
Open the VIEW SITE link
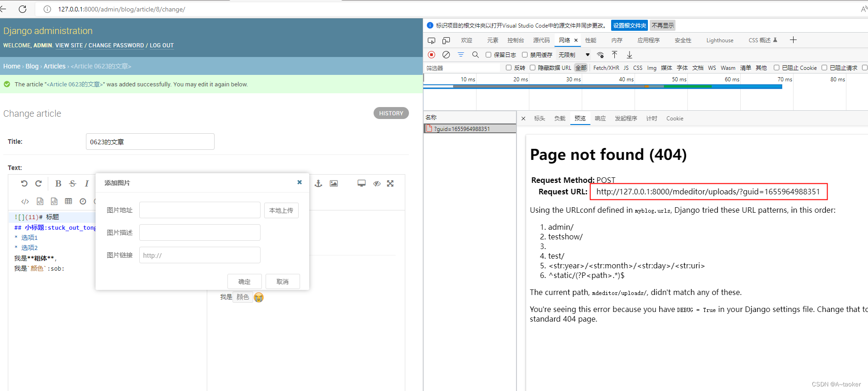click(69, 45)
